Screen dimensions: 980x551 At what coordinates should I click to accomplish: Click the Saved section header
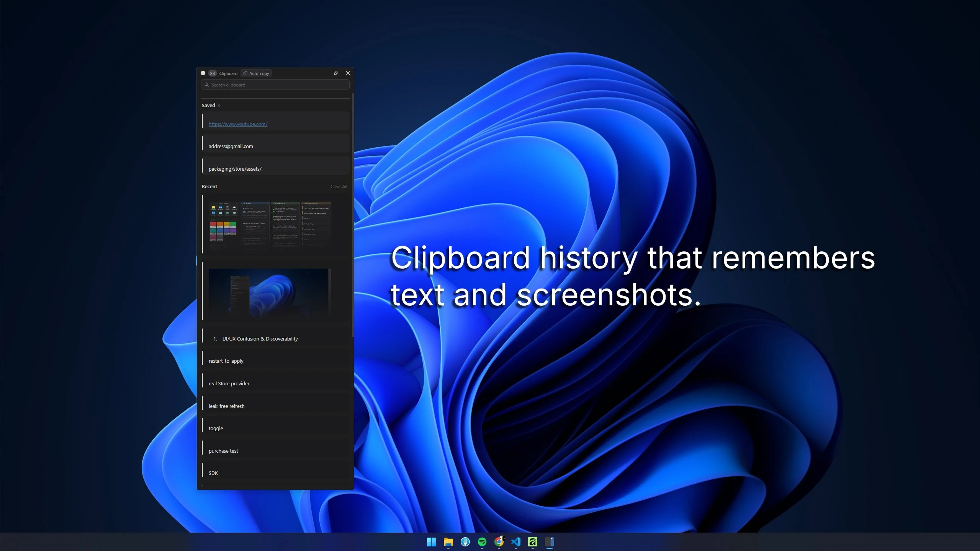(208, 105)
